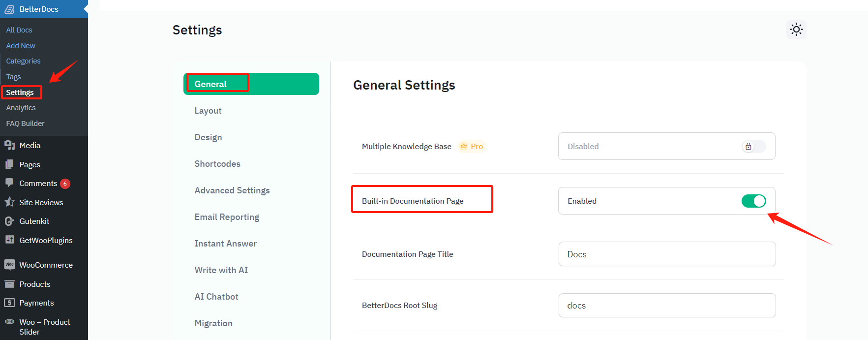Click the Comments bubble icon

tap(9, 183)
